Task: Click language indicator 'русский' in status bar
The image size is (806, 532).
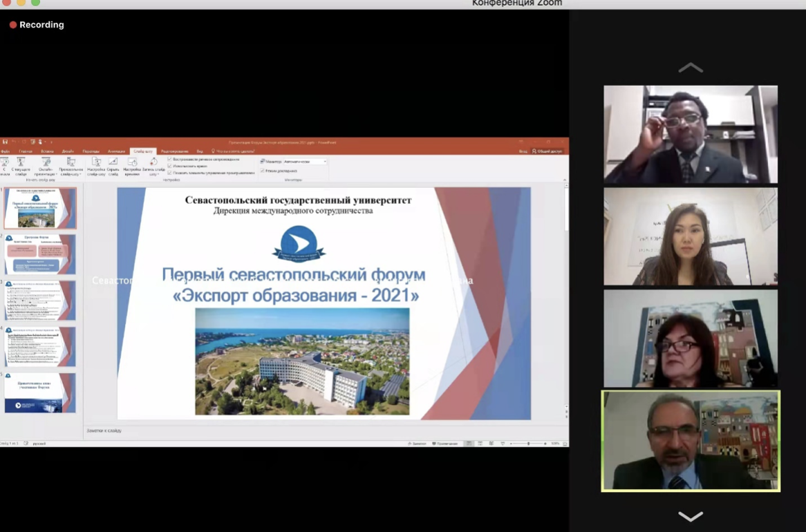Action: [x=39, y=443]
